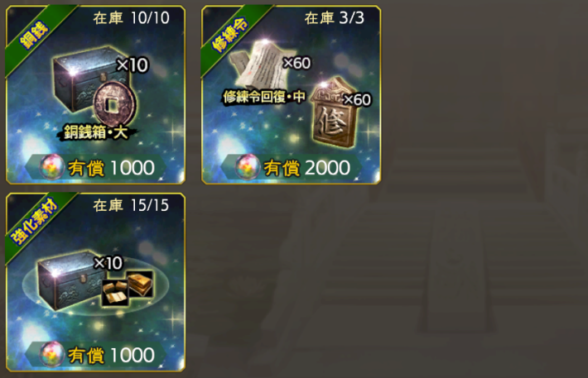
Task: Purchase 修練令 pack for 有償 2000
Action: 292,167
